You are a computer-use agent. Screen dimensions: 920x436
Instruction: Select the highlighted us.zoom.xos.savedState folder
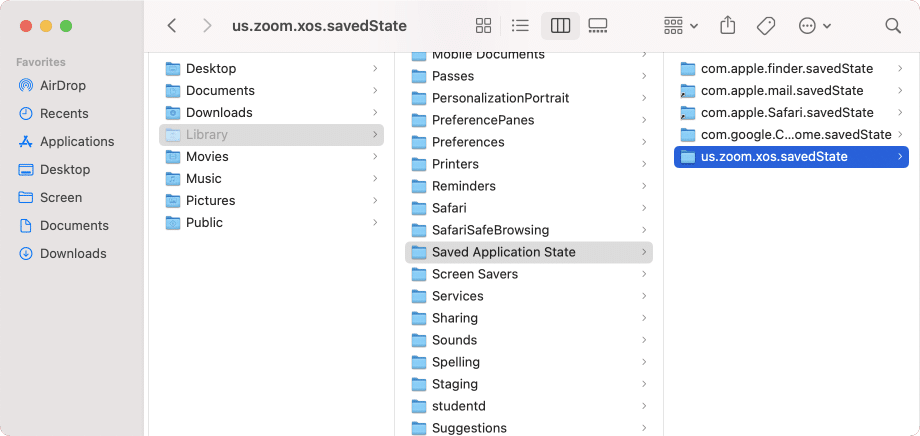(x=791, y=157)
